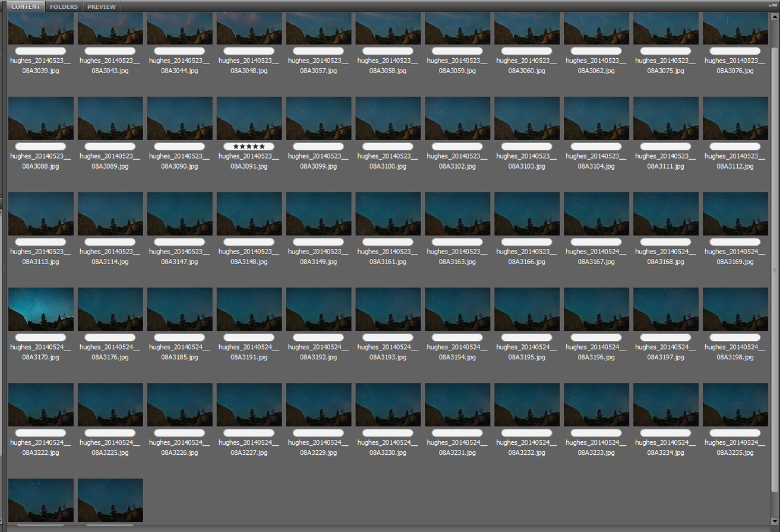Image resolution: width=780 pixels, height=532 pixels.
Task: Click filename text 08A3044.jpg
Action: point(180,71)
